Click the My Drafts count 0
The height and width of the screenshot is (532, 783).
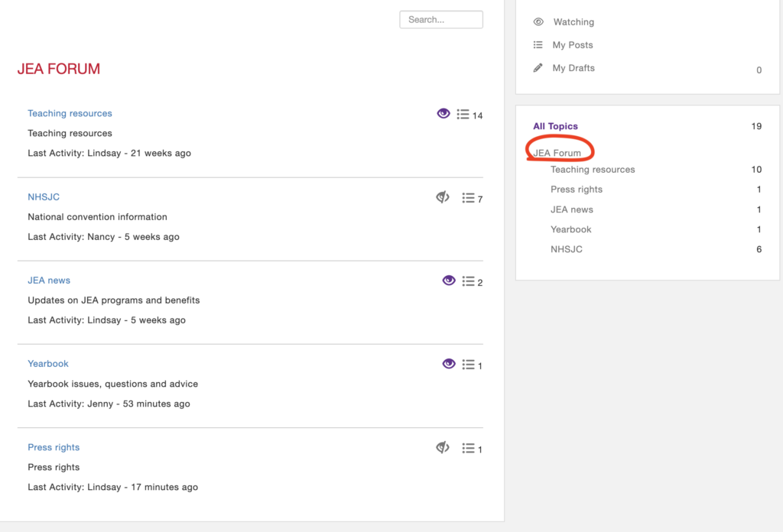(x=759, y=70)
